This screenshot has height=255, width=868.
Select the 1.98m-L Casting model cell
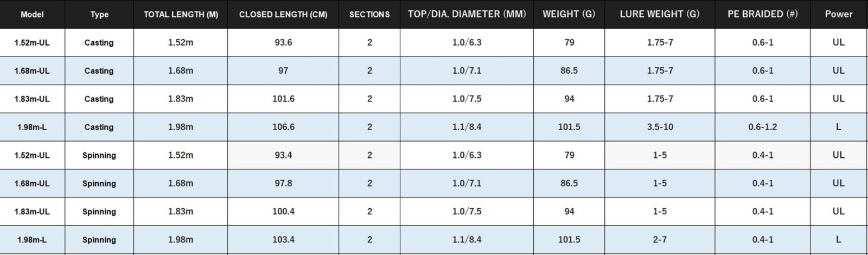click(x=32, y=127)
